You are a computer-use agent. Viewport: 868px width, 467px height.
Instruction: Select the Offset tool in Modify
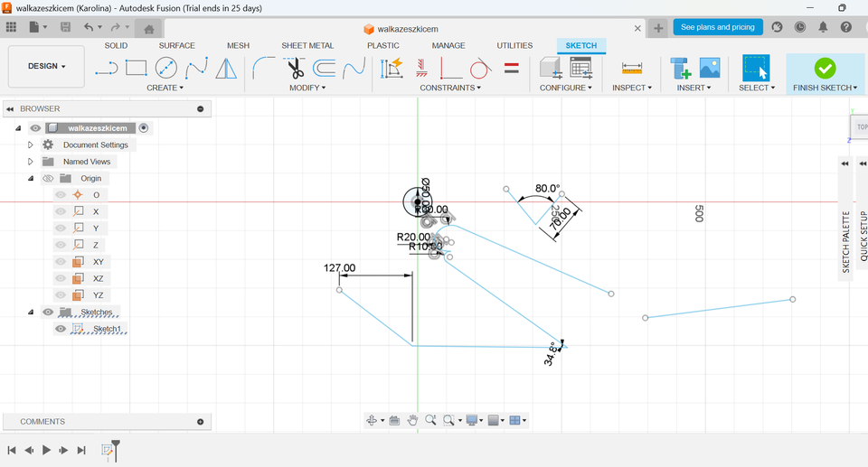324,68
